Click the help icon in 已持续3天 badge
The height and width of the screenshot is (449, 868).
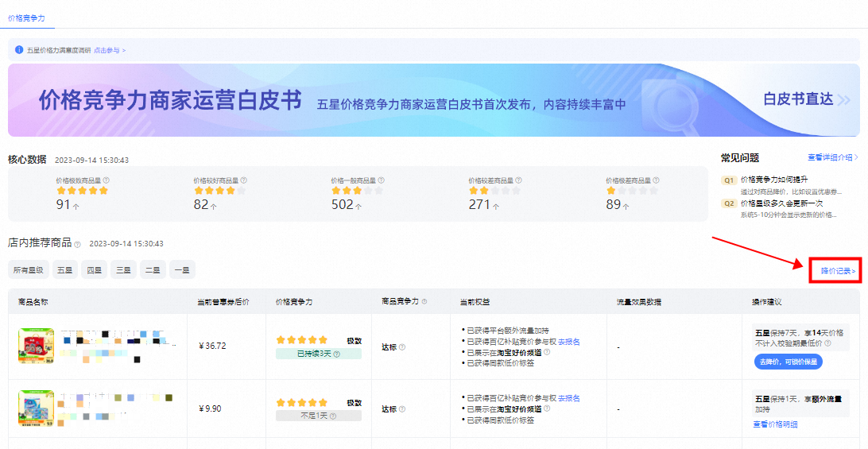[336, 354]
